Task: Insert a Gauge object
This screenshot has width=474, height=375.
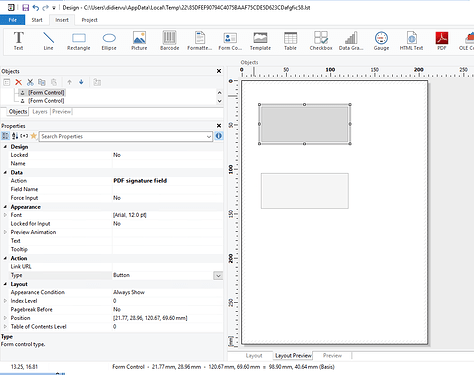Action: tap(381, 41)
